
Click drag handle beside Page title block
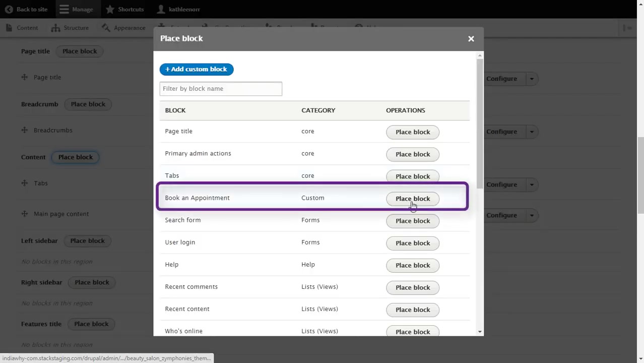coord(25,77)
